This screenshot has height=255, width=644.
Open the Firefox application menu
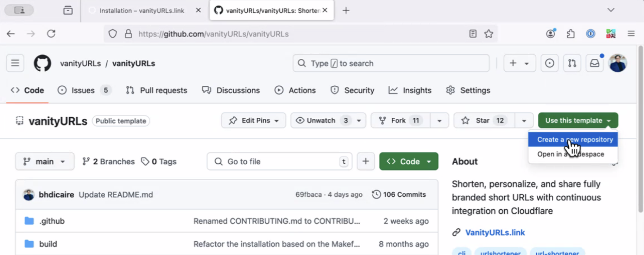[x=631, y=34]
